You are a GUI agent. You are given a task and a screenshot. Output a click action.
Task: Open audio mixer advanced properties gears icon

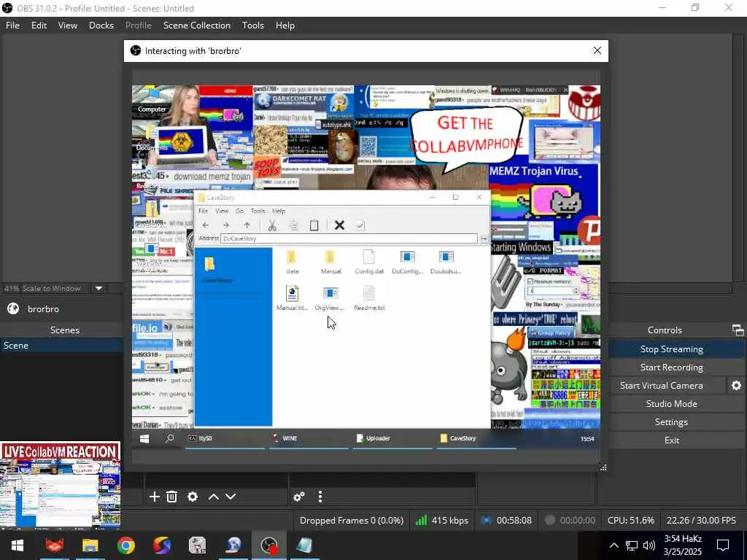pos(298,497)
